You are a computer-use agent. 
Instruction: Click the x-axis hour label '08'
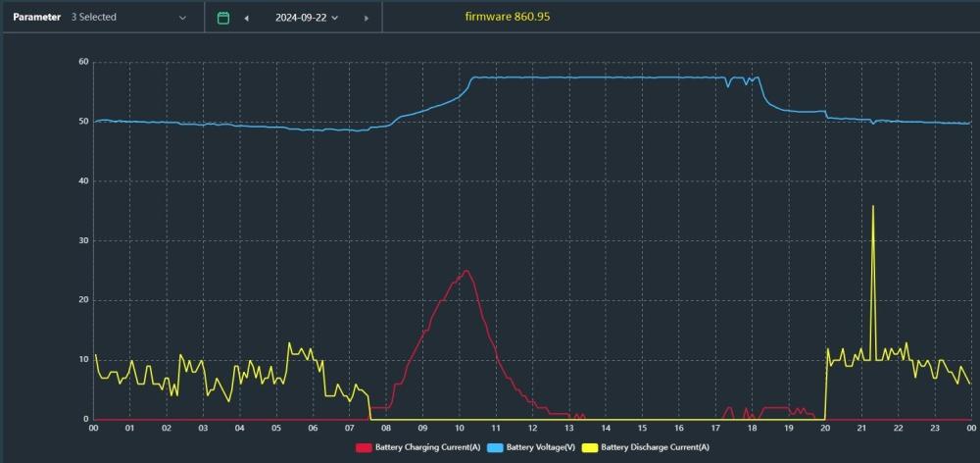pyautogui.click(x=386, y=429)
